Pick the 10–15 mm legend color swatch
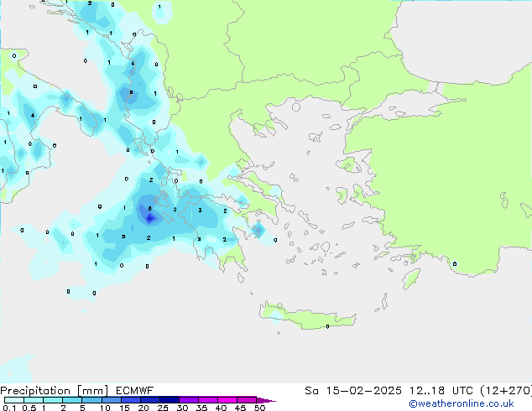The image size is (532, 411). [x=111, y=400]
